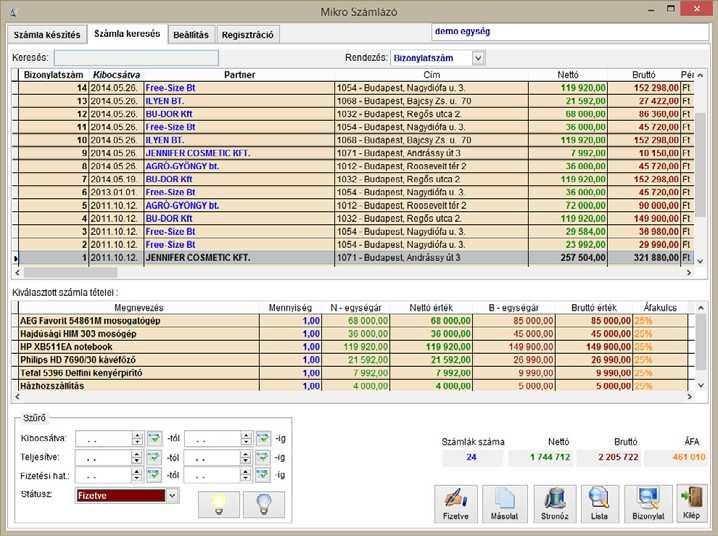Click the Stronóz cancel invoice button
Screen dimensions: 718x536
[555, 504]
